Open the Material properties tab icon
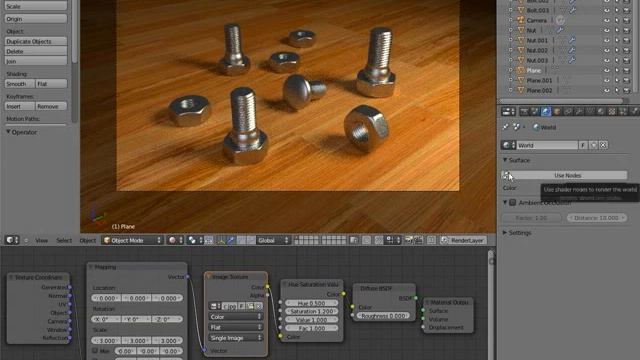The image size is (640, 360). (601, 111)
